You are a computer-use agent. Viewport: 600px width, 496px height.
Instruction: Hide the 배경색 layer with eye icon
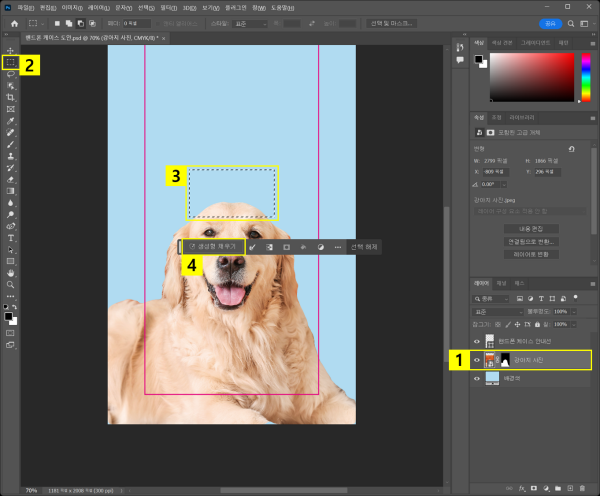(476, 380)
